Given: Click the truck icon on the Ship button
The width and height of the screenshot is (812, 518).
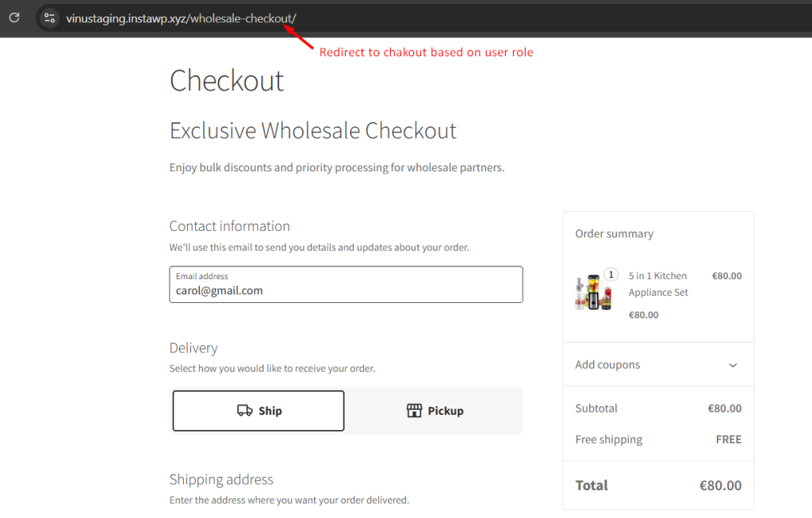Looking at the screenshot, I should click(244, 410).
